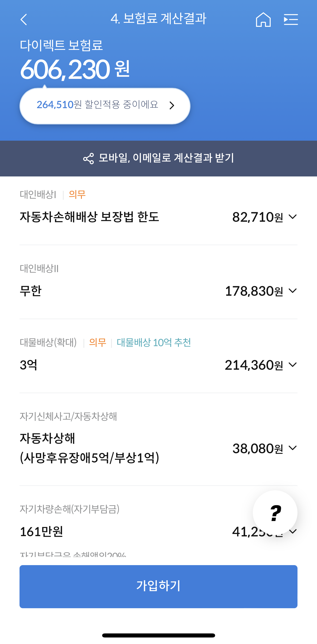Expand the 자기차량손해 row chevron
317x644 pixels.
(293, 531)
